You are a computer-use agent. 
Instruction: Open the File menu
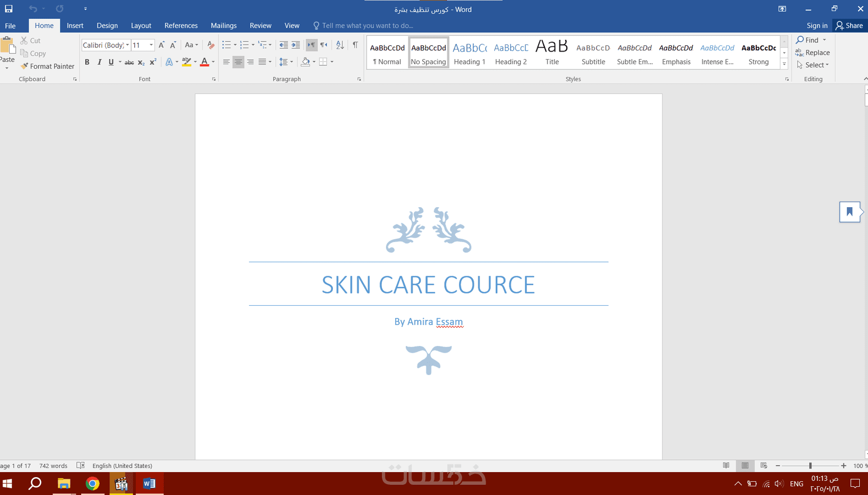tap(10, 26)
